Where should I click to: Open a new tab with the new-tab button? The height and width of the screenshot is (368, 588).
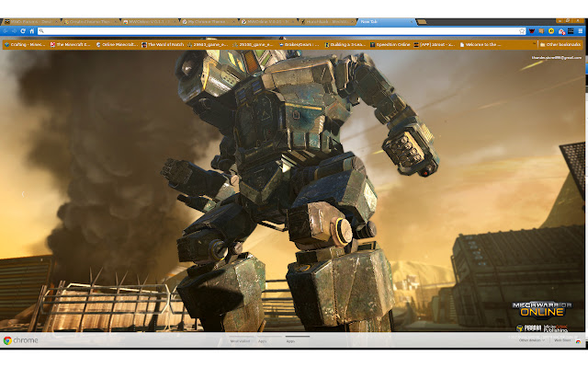pos(422,22)
